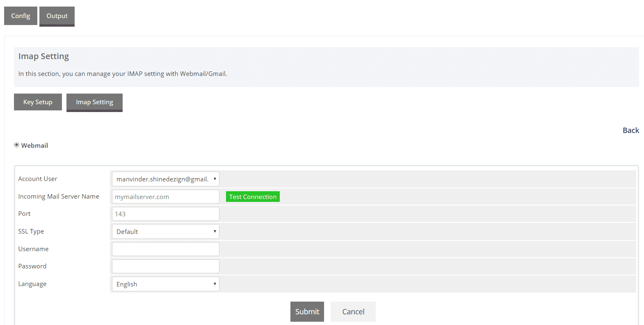Click the Imap Setting heading text

click(x=43, y=56)
